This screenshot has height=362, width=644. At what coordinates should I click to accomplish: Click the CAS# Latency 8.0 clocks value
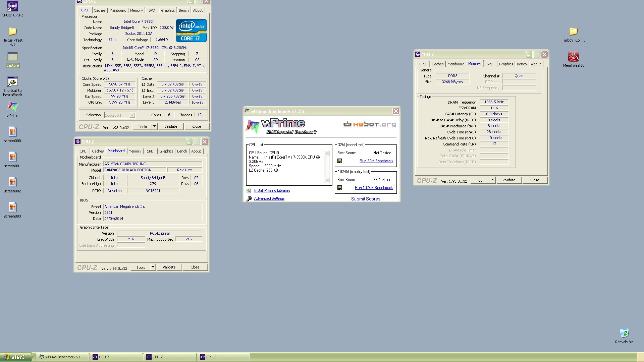494,114
